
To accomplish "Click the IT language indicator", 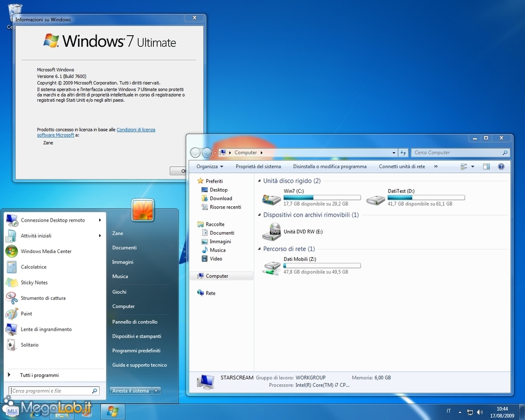I will 448,411.
